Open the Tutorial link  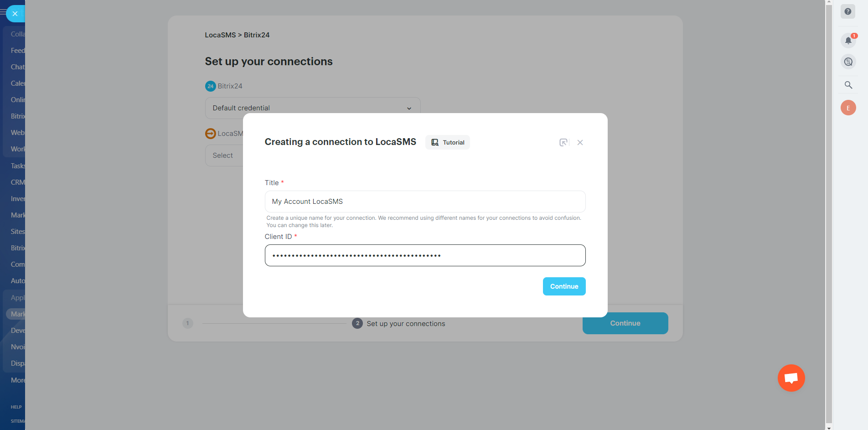click(x=448, y=142)
